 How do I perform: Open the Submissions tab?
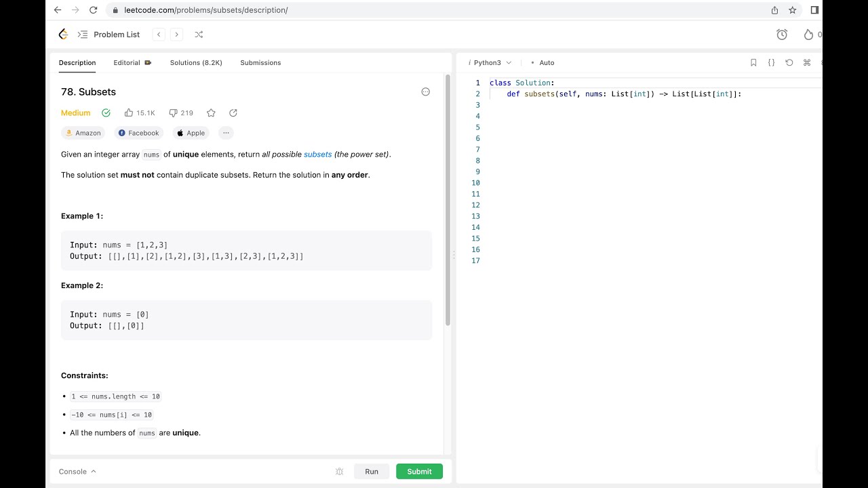click(x=260, y=62)
